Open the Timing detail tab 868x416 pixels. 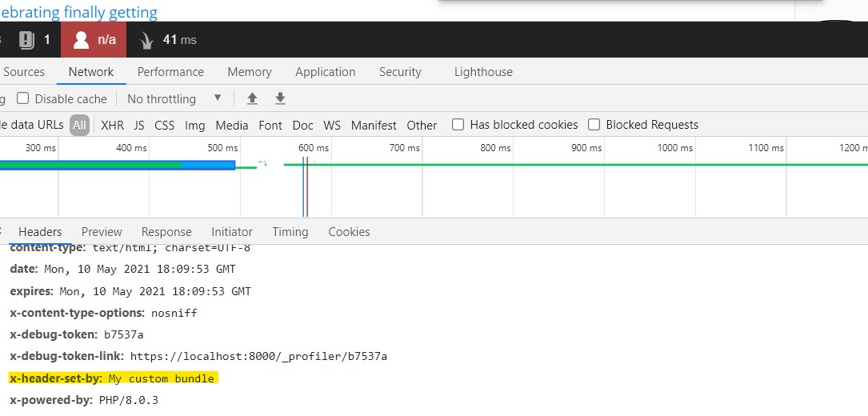(290, 231)
